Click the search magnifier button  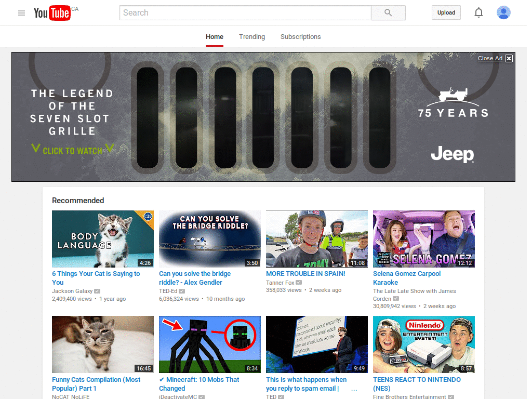[388, 13]
